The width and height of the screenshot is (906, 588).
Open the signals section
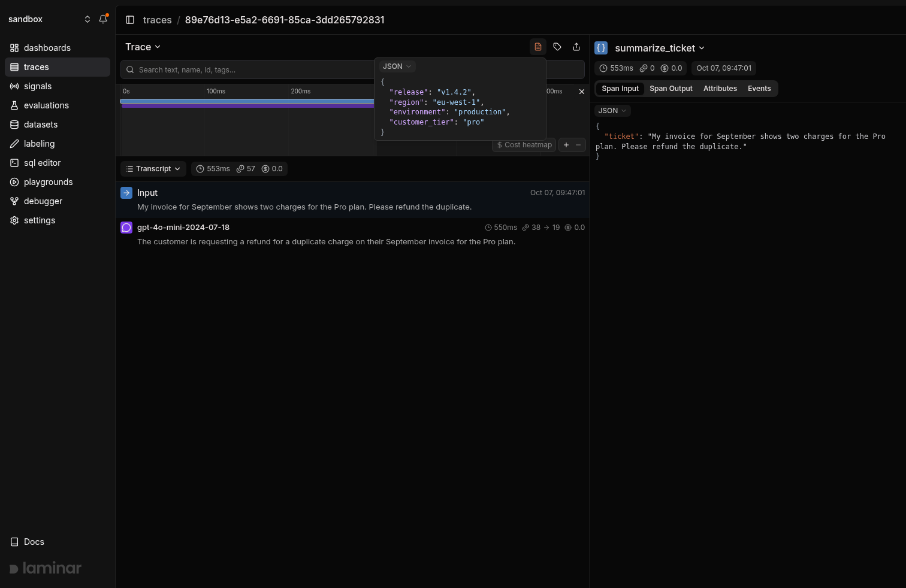coord(58,86)
